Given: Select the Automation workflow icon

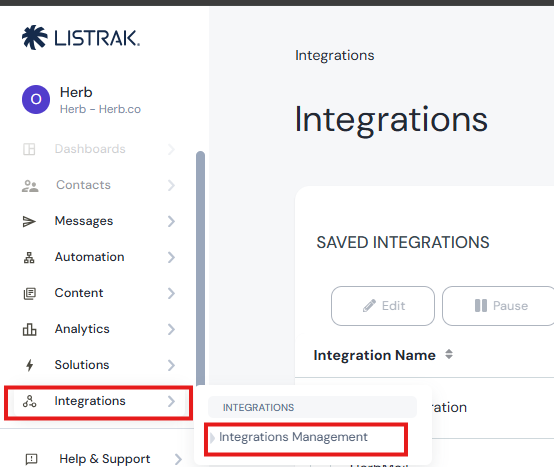Looking at the screenshot, I should [x=29, y=258].
